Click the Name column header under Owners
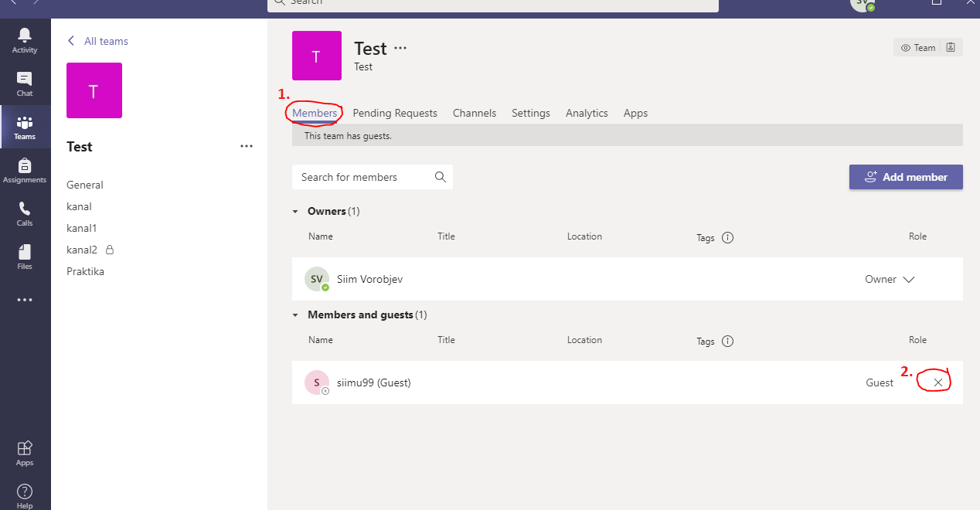980x510 pixels. [320, 236]
